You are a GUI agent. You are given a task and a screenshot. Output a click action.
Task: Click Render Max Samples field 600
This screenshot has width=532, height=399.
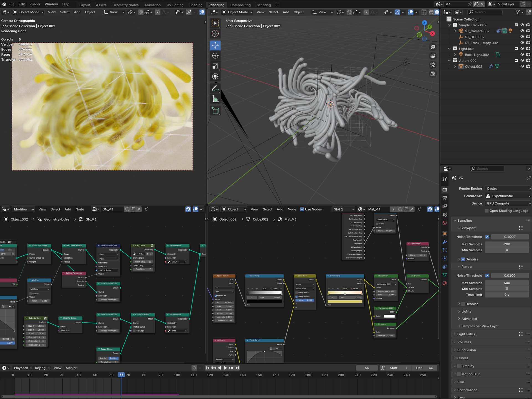pos(507,283)
